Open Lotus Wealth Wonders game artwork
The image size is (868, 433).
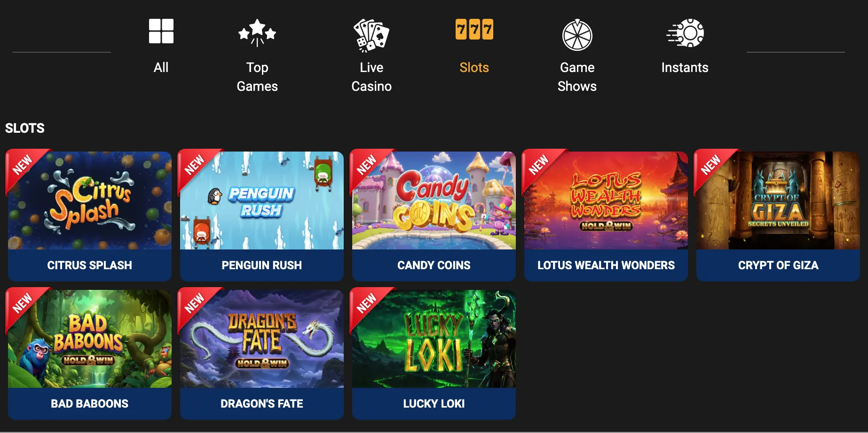tap(606, 200)
